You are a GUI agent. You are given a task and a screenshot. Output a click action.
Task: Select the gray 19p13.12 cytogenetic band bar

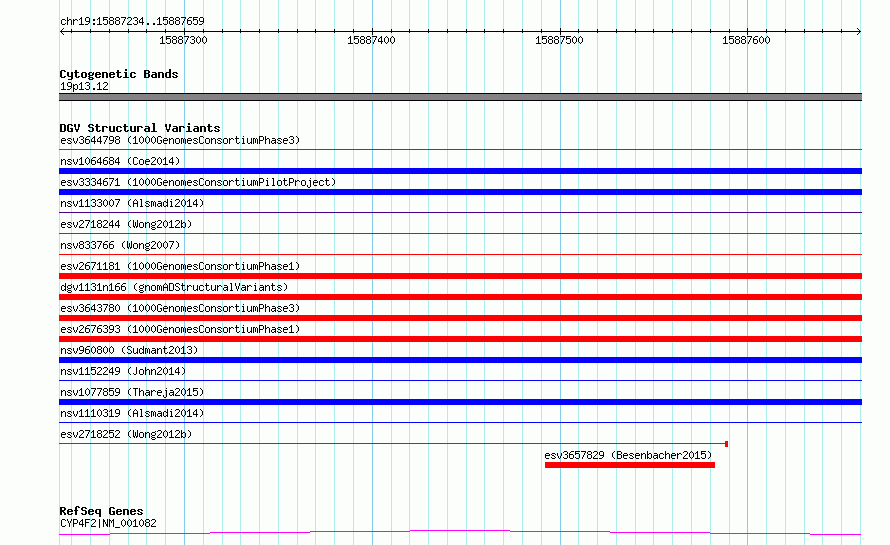point(460,97)
